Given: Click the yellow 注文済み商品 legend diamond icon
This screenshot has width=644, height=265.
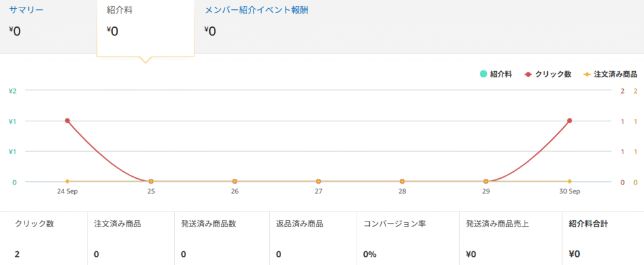Looking at the screenshot, I should (586, 74).
